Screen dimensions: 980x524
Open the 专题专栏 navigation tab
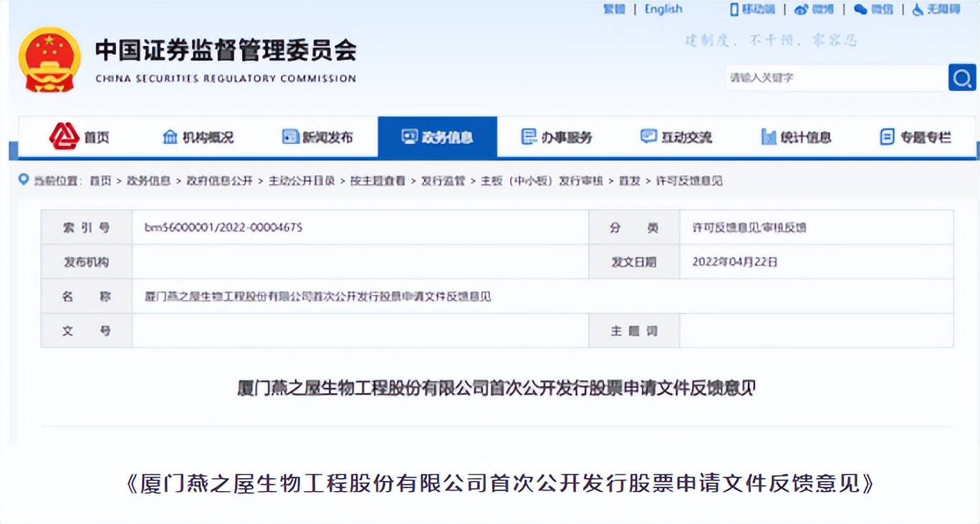point(915,137)
